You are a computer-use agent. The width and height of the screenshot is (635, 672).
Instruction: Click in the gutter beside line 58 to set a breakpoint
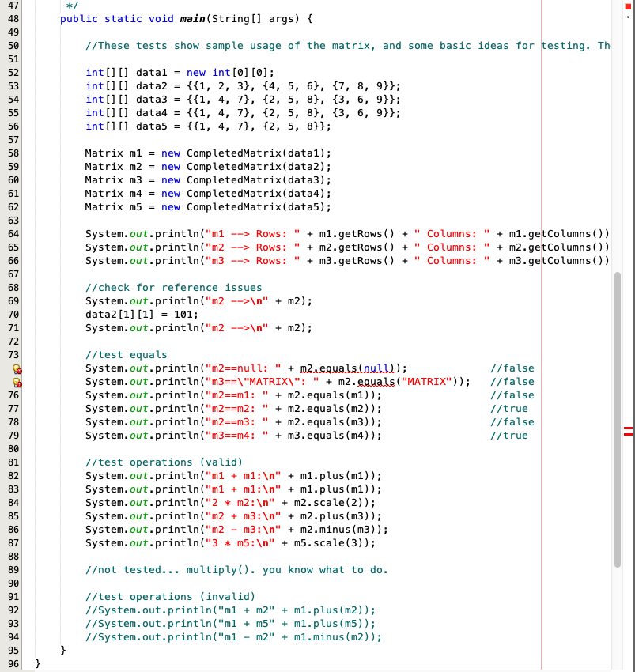coord(17,153)
